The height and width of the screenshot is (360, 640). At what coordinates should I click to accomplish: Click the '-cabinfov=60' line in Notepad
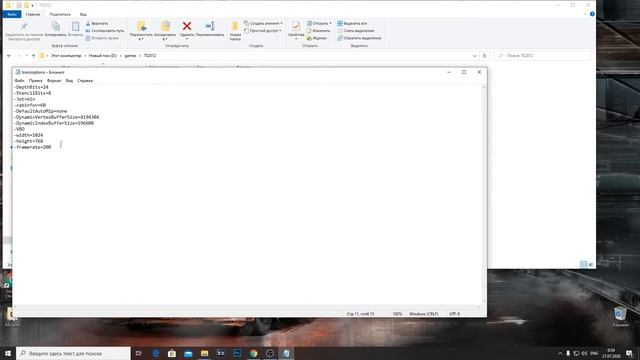tap(30, 105)
